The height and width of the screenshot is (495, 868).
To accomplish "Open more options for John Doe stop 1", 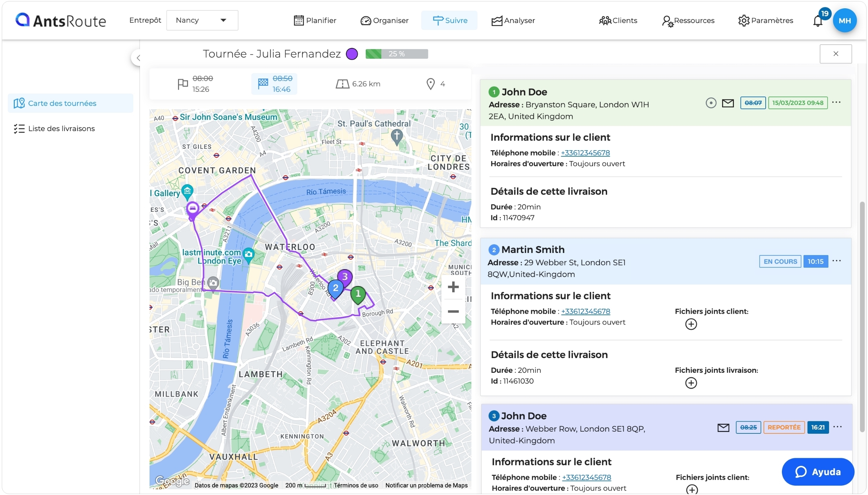I will (x=836, y=102).
